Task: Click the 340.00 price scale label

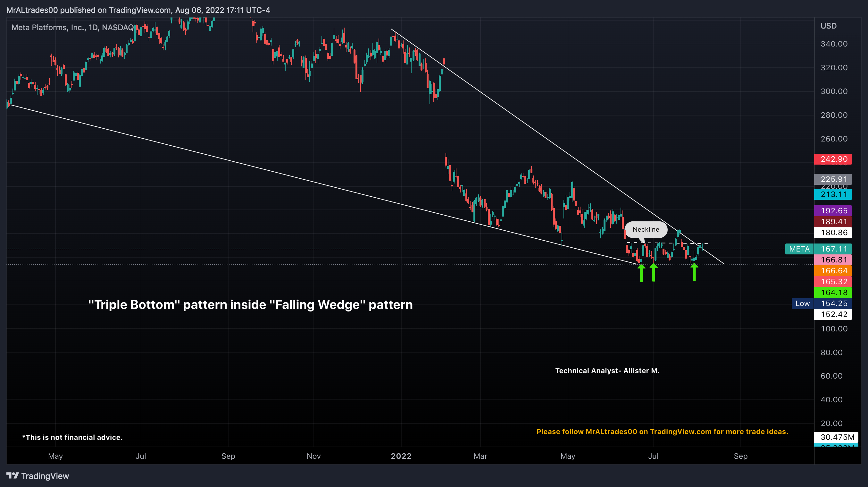Action: point(834,44)
